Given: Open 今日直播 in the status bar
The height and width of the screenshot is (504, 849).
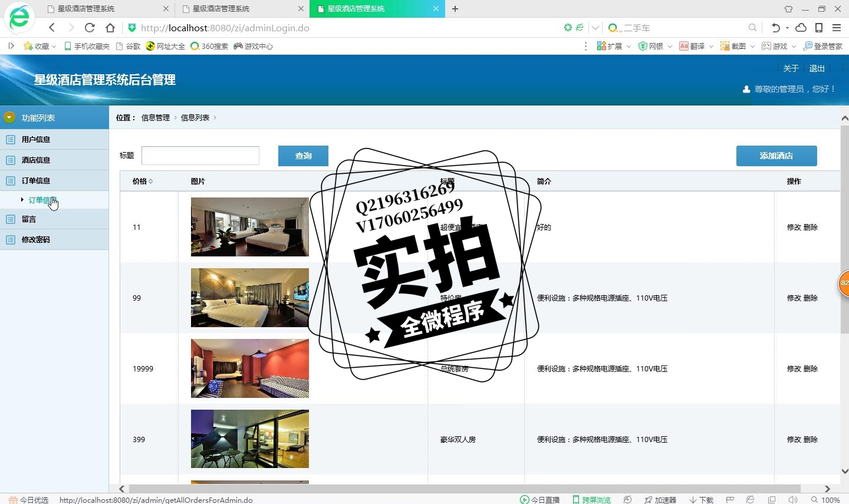Looking at the screenshot, I should 540,499.
